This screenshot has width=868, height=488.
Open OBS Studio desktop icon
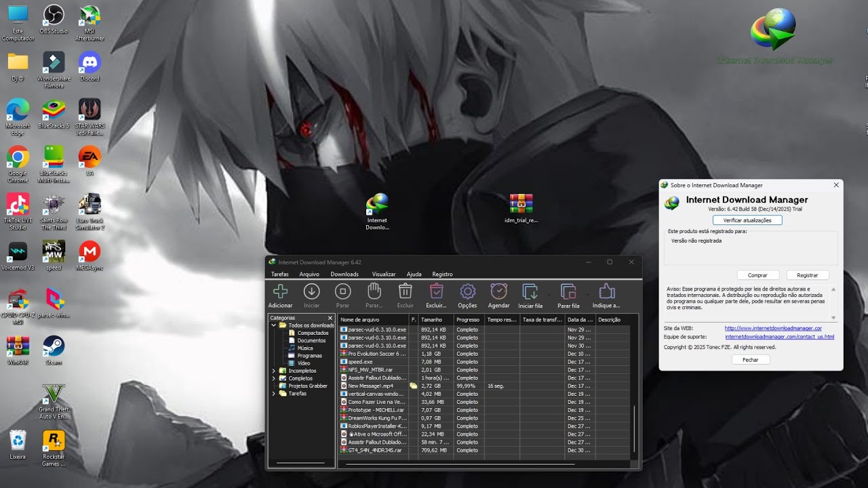54,20
